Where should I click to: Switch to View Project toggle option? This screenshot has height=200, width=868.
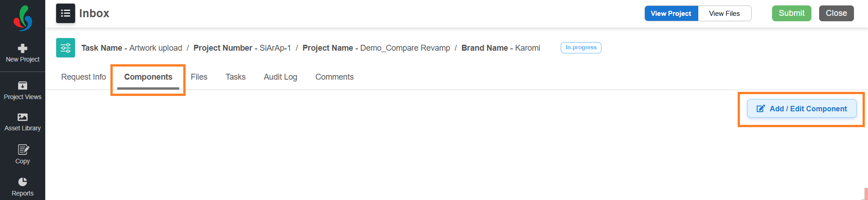point(671,14)
